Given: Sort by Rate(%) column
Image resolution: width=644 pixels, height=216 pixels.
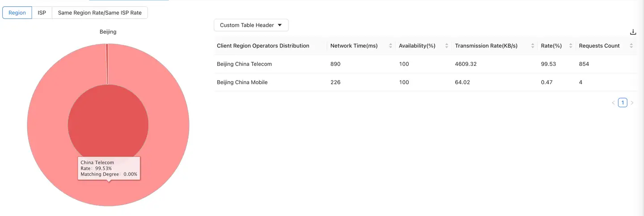Looking at the screenshot, I should (x=571, y=46).
